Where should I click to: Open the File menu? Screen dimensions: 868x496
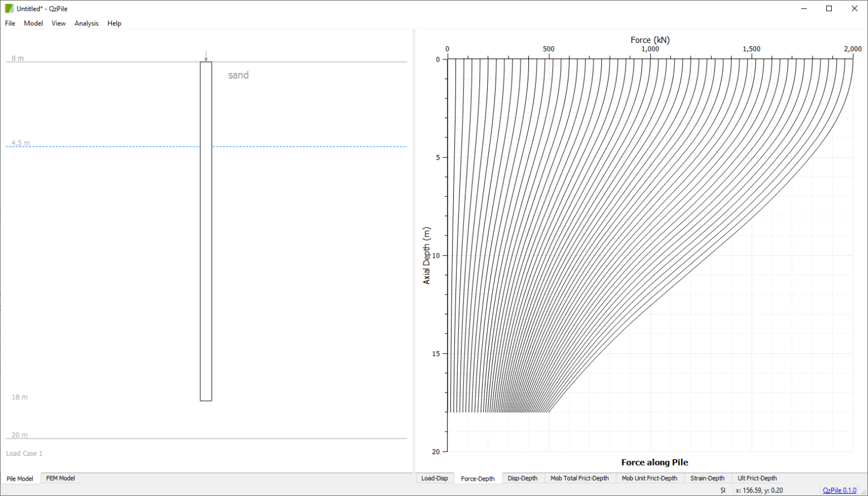(10, 23)
